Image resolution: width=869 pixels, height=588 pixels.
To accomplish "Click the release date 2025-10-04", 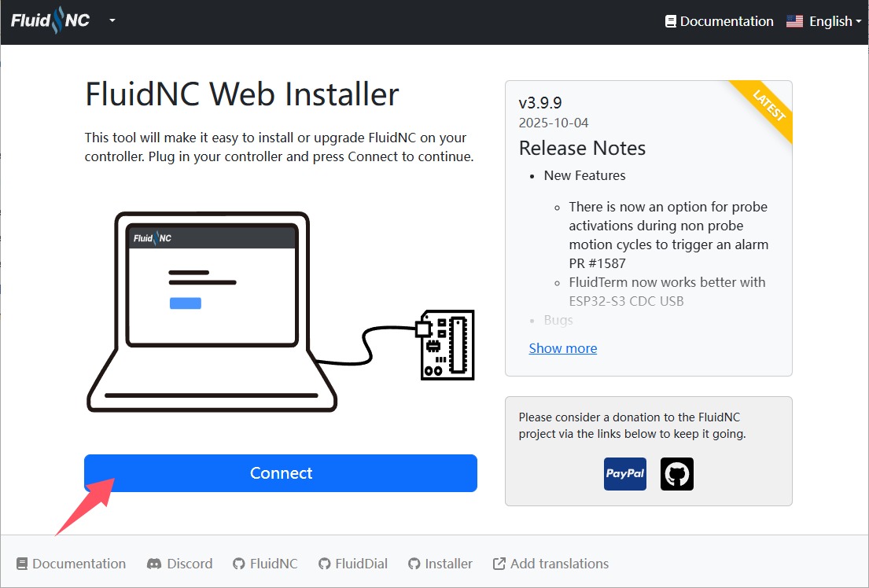I will 553,123.
